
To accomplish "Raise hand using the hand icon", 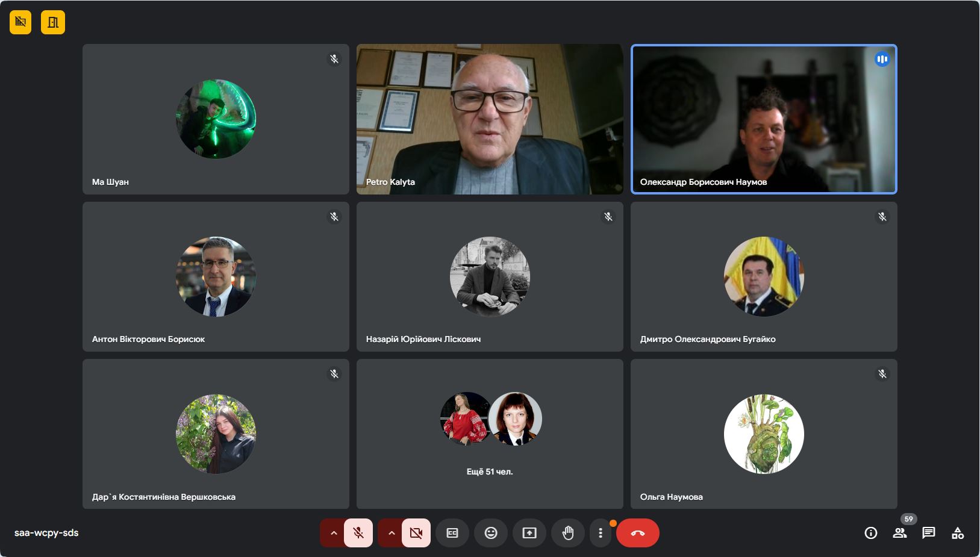I will 568,533.
